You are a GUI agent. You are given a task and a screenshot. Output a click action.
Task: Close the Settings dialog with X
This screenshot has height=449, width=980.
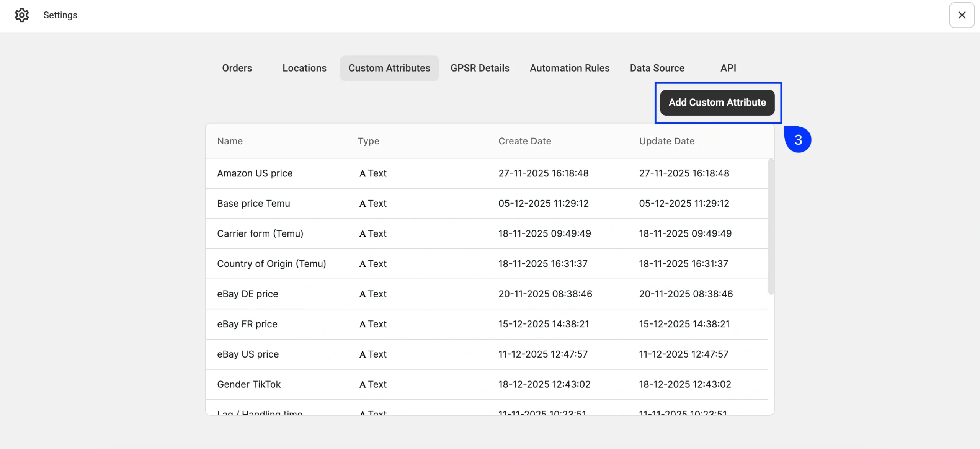(x=962, y=15)
